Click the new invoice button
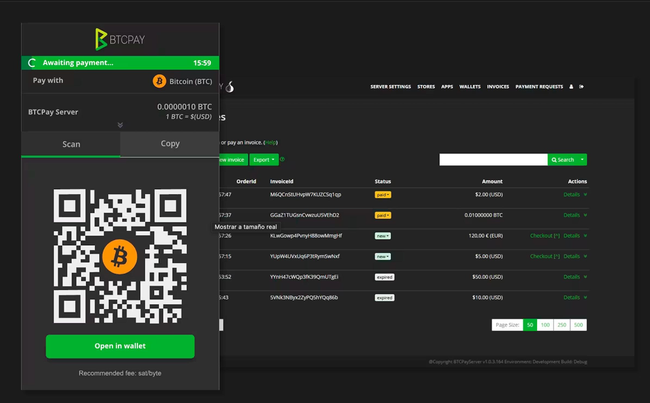Screen dimensions: 650x403 click(x=233, y=160)
